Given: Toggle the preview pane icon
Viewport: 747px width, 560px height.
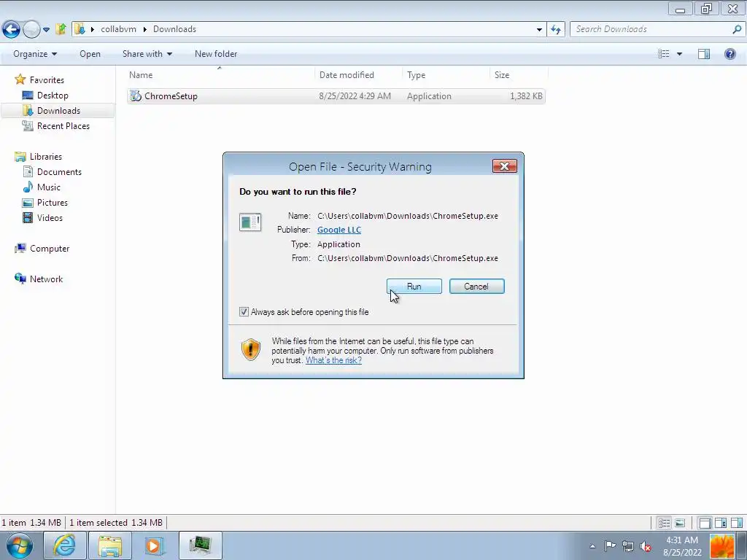Looking at the screenshot, I should (704, 54).
